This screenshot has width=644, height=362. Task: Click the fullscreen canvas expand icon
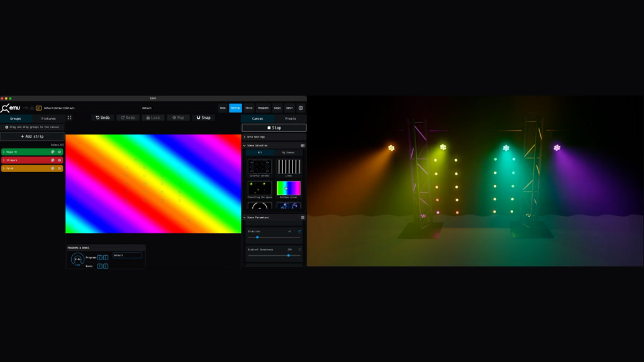70,118
